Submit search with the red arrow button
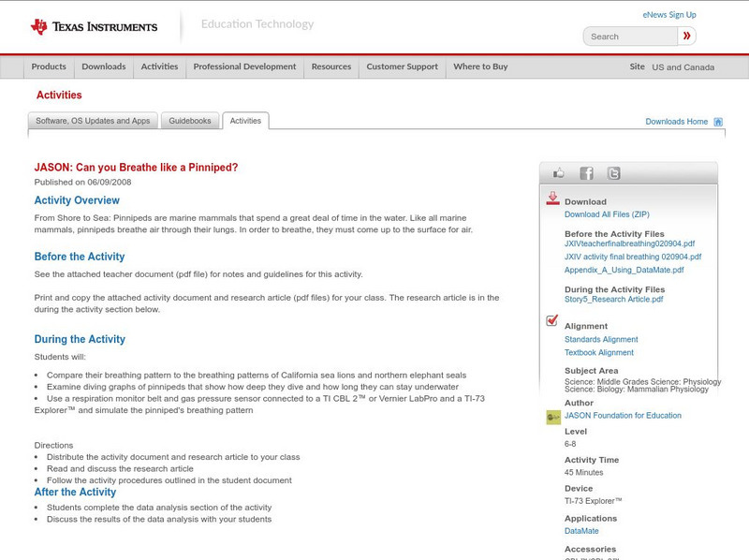 (x=686, y=36)
